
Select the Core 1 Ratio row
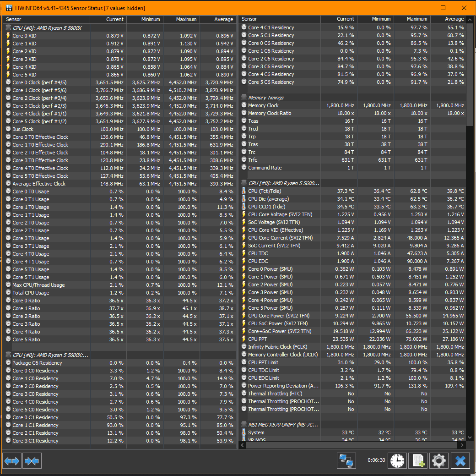[x=119, y=308]
